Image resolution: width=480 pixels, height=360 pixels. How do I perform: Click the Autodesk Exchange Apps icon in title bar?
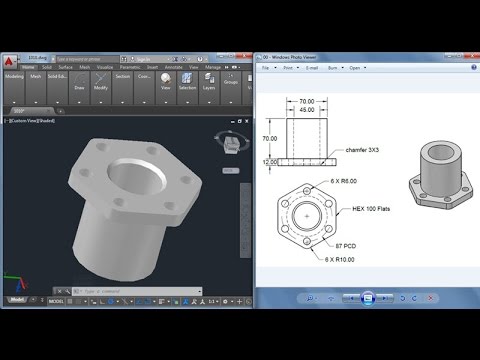[x=175, y=59]
